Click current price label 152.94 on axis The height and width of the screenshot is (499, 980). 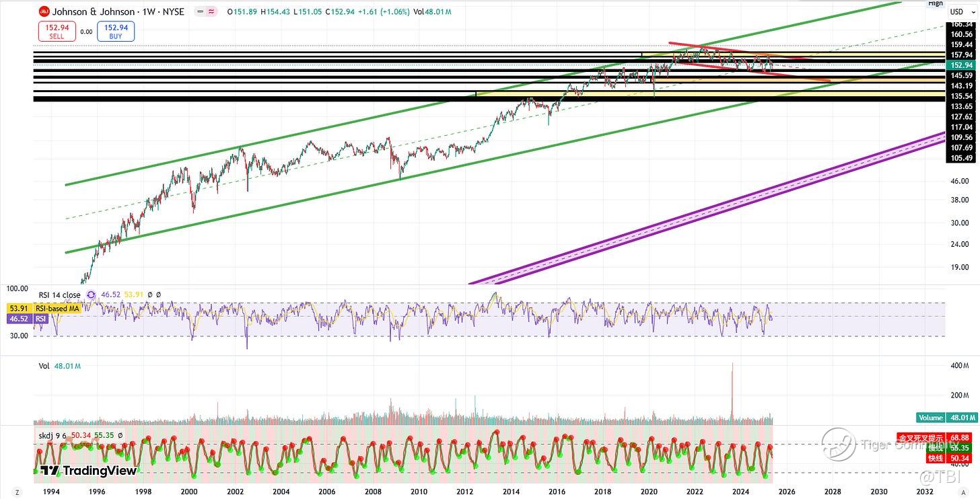961,65
